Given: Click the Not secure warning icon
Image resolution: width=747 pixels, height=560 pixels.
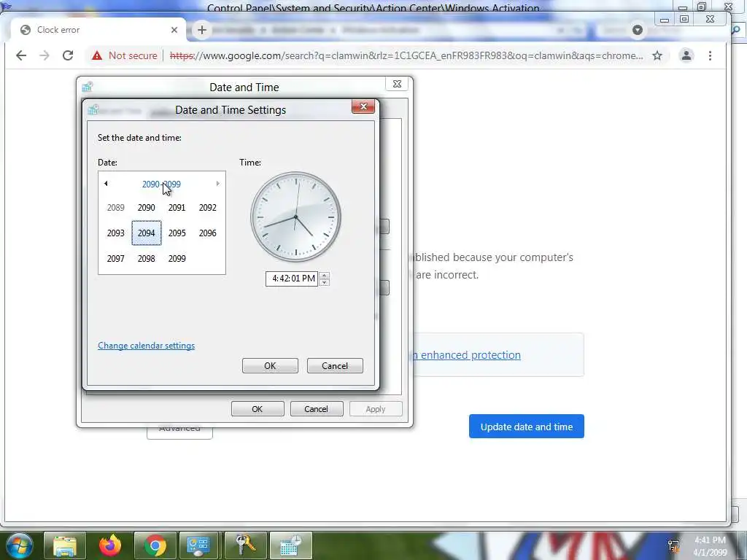Looking at the screenshot, I should pyautogui.click(x=97, y=55).
